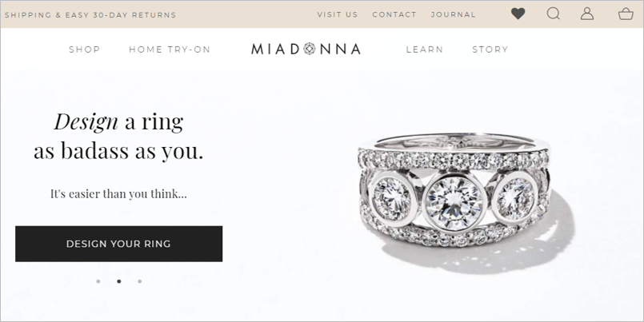Open the wishlist heart icon
This screenshot has width=644, height=322.
point(518,14)
